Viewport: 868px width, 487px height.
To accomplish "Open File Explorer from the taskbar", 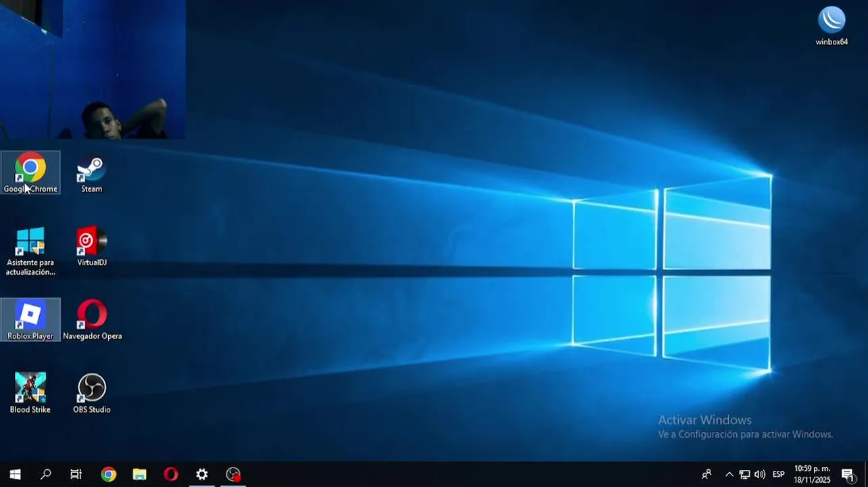I will [x=139, y=474].
